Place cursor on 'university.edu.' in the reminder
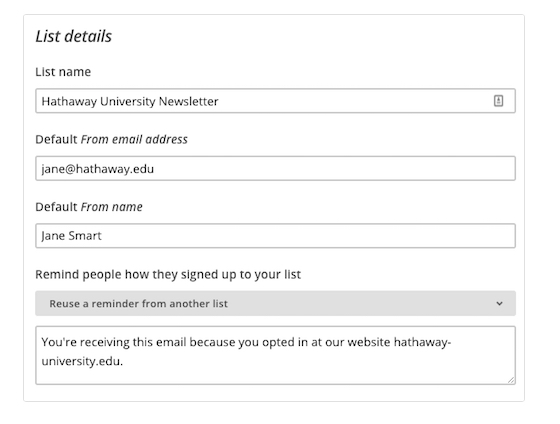Viewport: 560px width, 424px height. pyautogui.click(x=82, y=361)
